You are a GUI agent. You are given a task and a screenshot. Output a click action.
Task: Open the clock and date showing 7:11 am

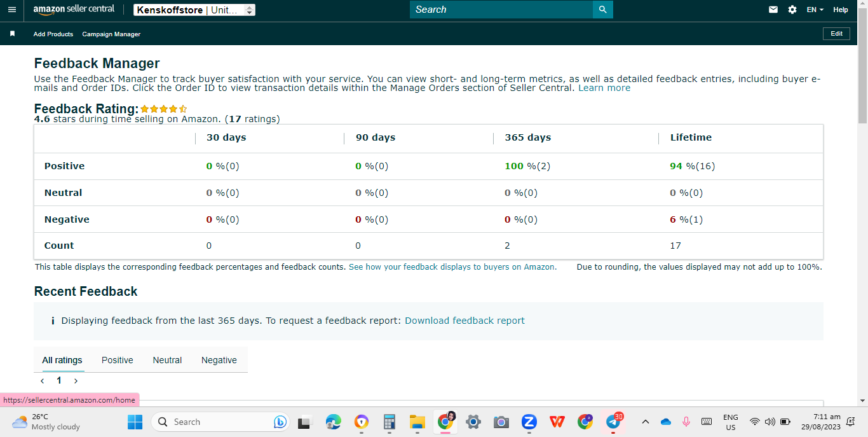point(821,422)
